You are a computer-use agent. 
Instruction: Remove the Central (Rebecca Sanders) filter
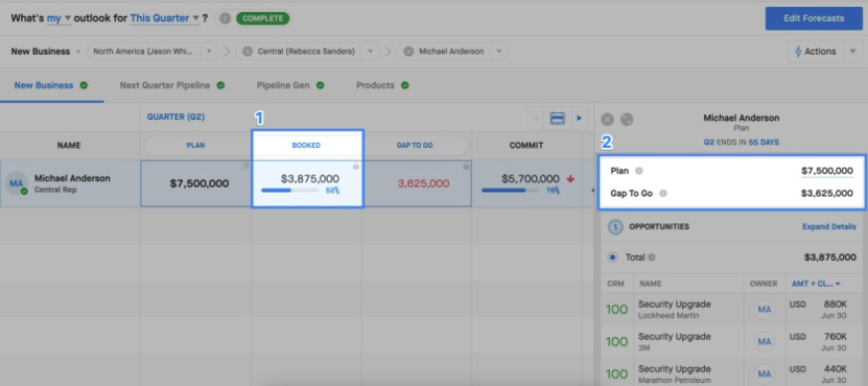coord(247,52)
